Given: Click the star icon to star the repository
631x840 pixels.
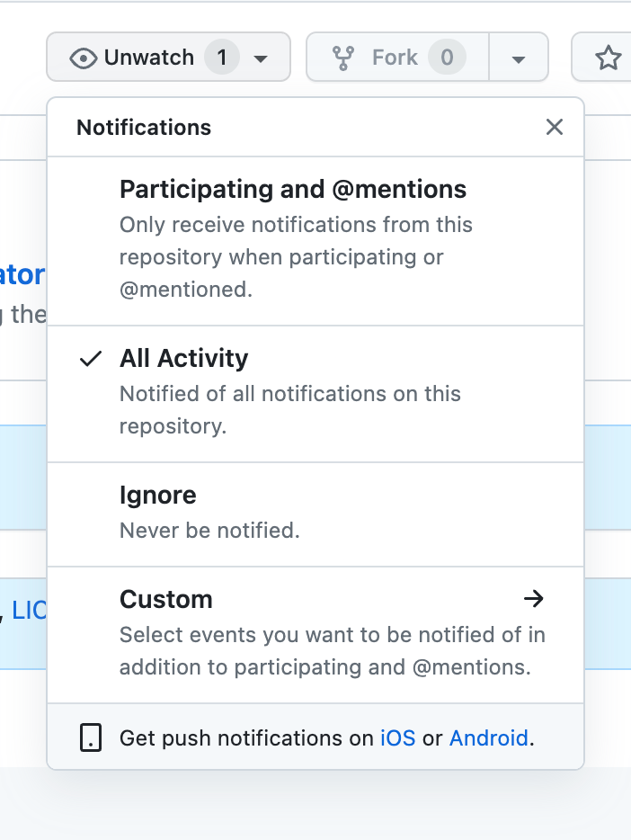Looking at the screenshot, I should [x=609, y=57].
